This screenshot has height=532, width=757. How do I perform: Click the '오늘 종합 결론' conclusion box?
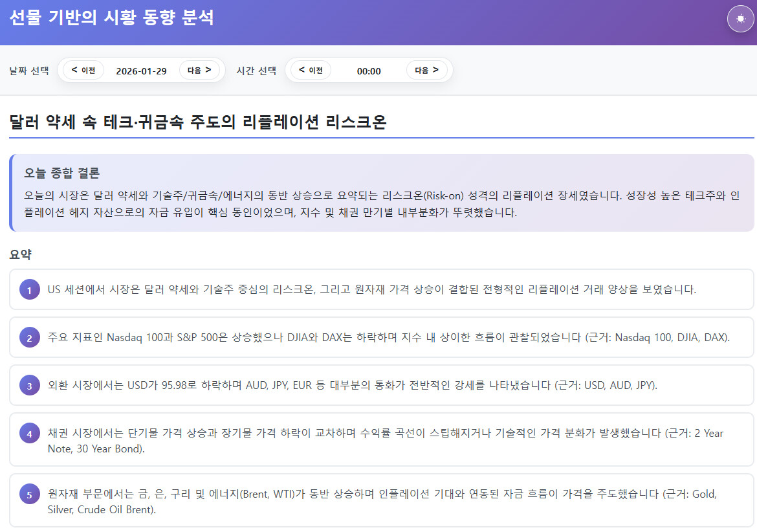pyautogui.click(x=382, y=193)
